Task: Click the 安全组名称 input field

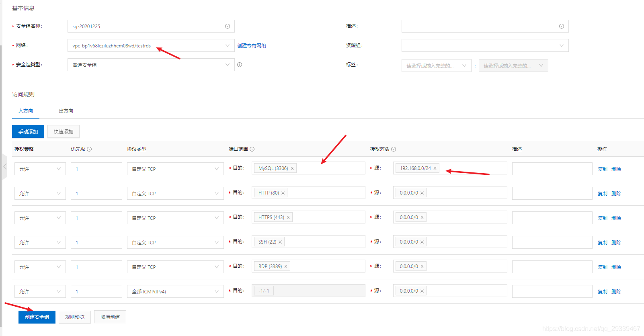Action: point(151,26)
